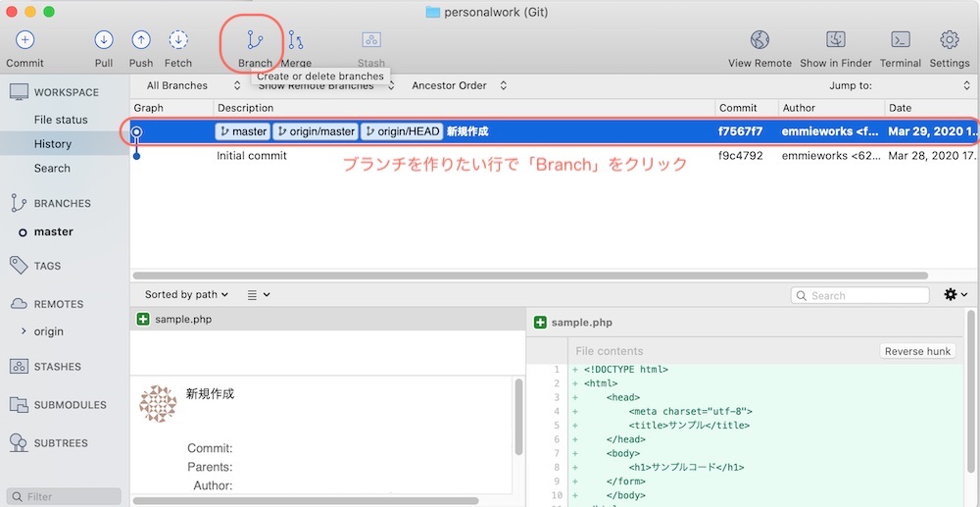Open the Ancestor Order dropdown

[460, 85]
